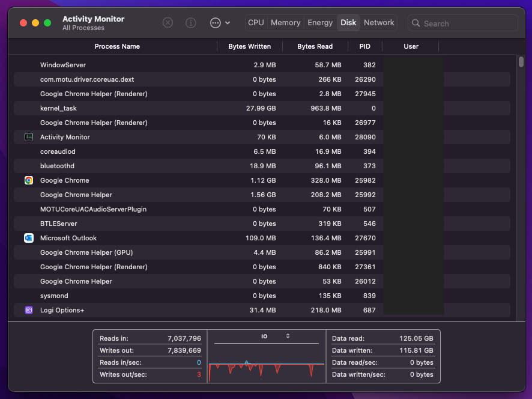Select the Logi Options+ process name
Viewport: 532px width, 399px height.
tap(62, 311)
